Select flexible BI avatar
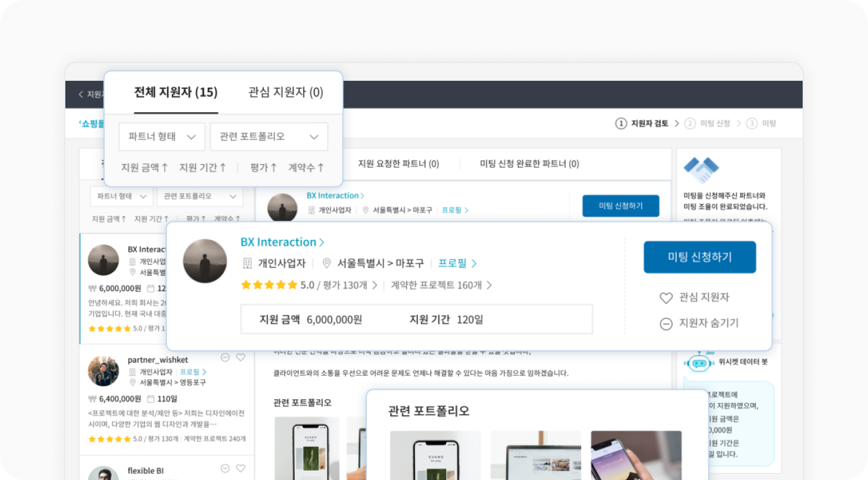The image size is (868, 480). pyautogui.click(x=104, y=473)
